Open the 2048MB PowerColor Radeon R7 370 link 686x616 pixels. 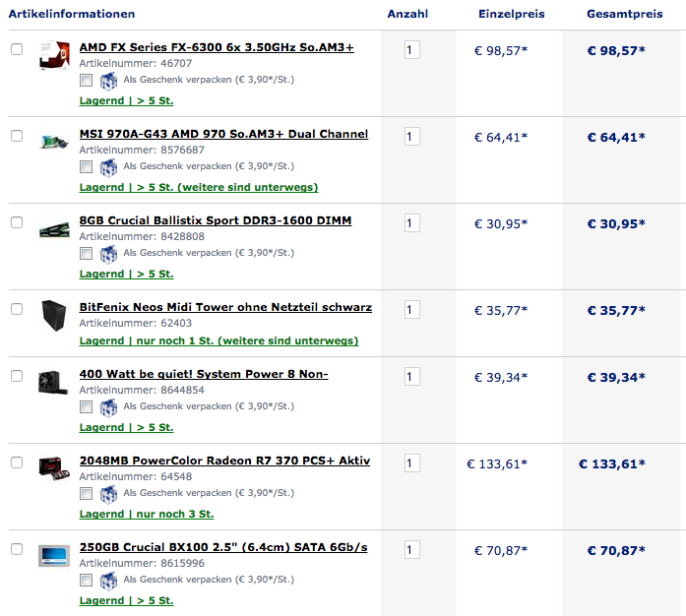224,461
